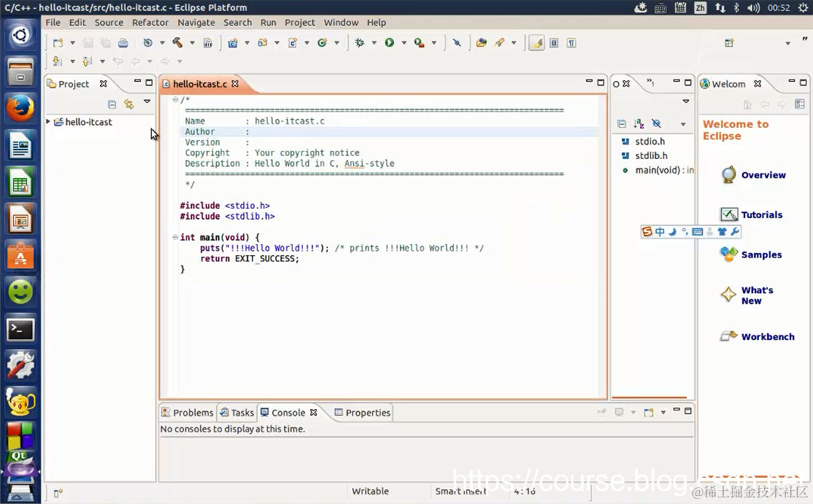Switch to the Problems tab
Viewport: 813px width, 504px height.
(188, 412)
